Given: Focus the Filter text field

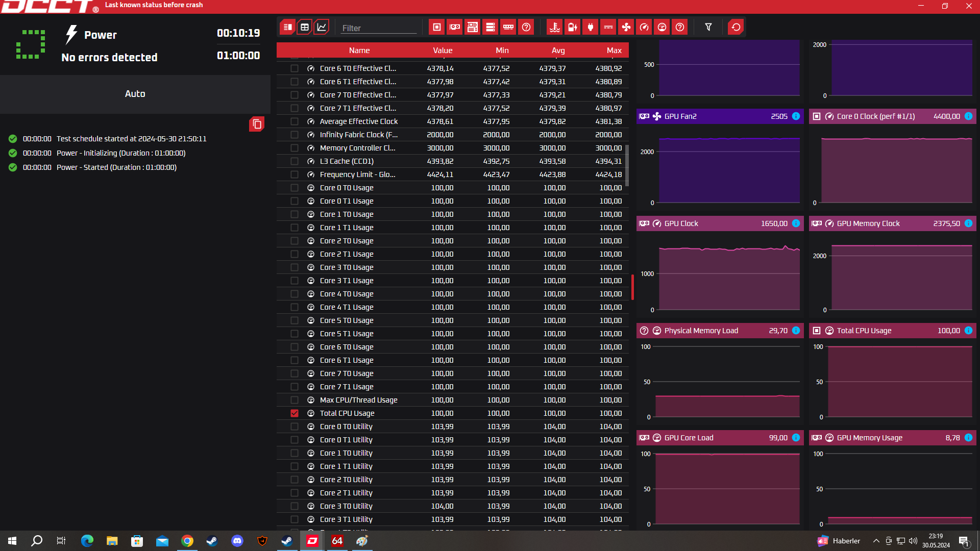Looking at the screenshot, I should click(x=378, y=28).
